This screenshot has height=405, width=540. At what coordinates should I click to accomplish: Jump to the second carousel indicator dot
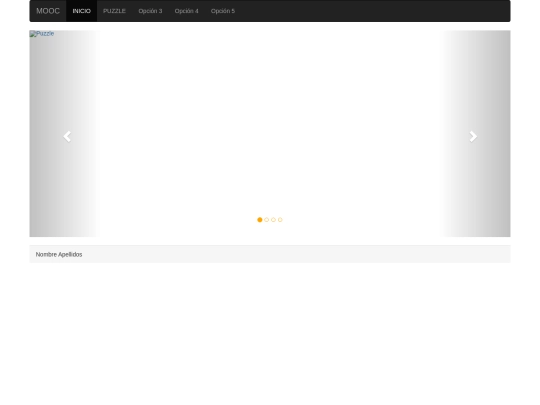267,220
